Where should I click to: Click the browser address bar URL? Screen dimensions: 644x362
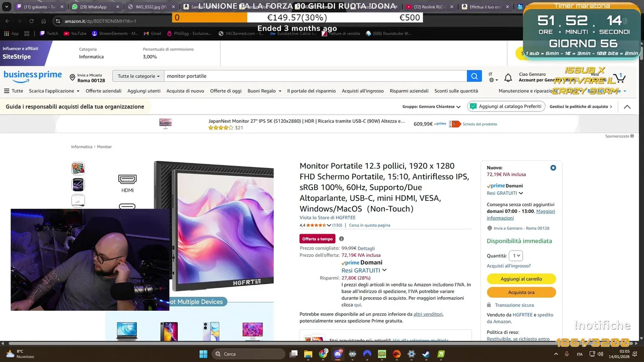tap(100, 21)
